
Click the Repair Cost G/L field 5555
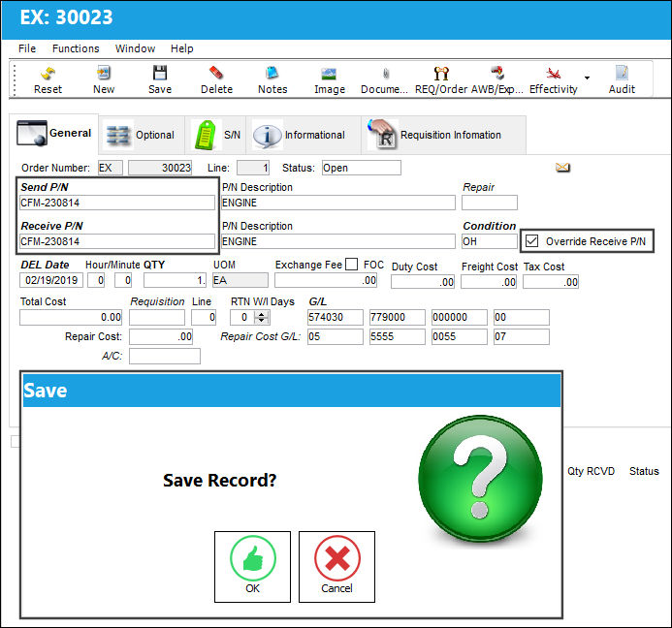coord(398,336)
